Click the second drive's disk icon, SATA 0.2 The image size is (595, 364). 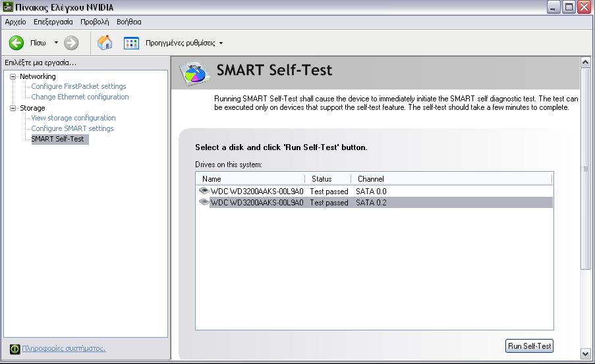[204, 201]
